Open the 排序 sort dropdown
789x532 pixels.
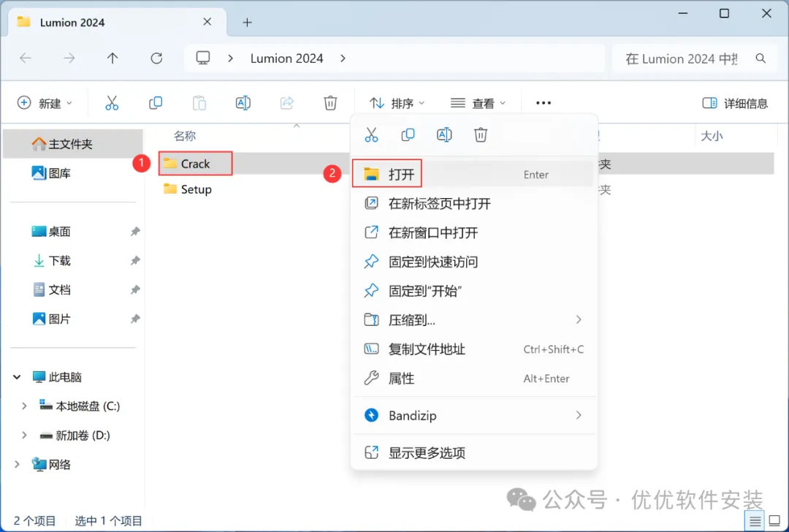click(397, 103)
